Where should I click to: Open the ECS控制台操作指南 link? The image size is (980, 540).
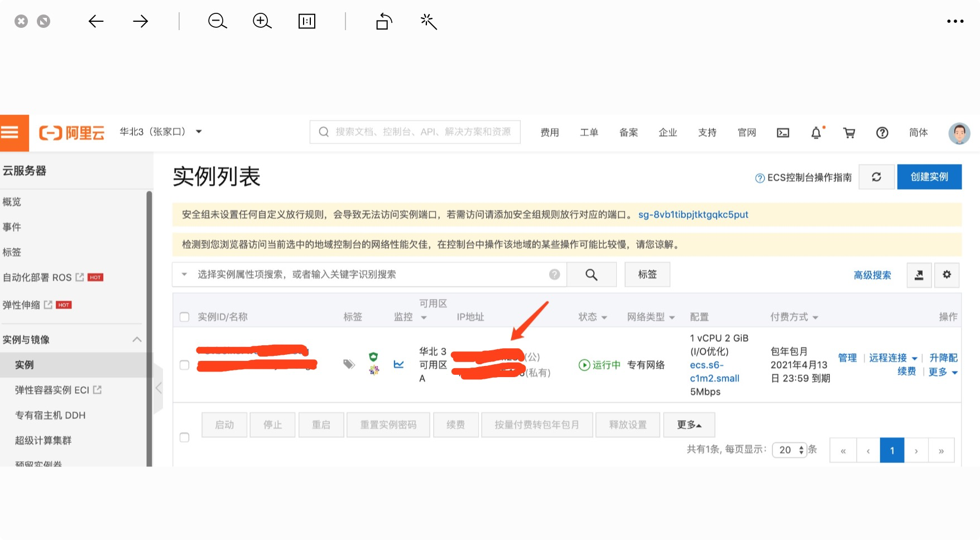coord(804,177)
